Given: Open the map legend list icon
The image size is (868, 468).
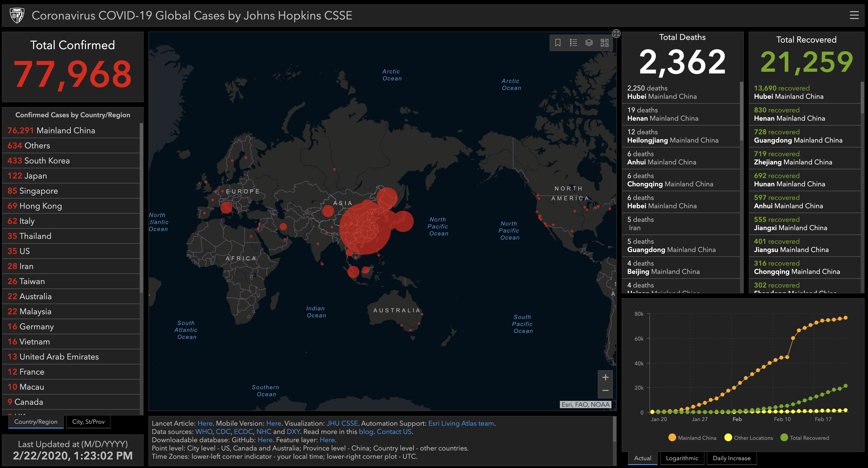Looking at the screenshot, I should [573, 43].
